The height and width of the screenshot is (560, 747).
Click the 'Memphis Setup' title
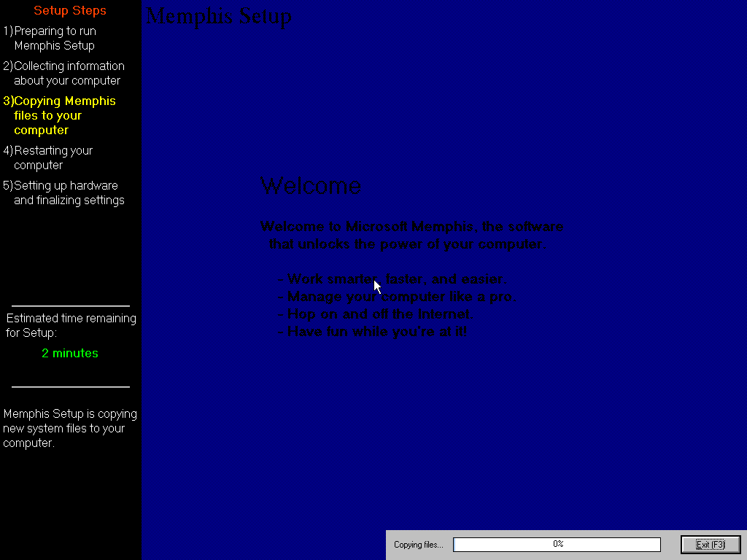[219, 16]
